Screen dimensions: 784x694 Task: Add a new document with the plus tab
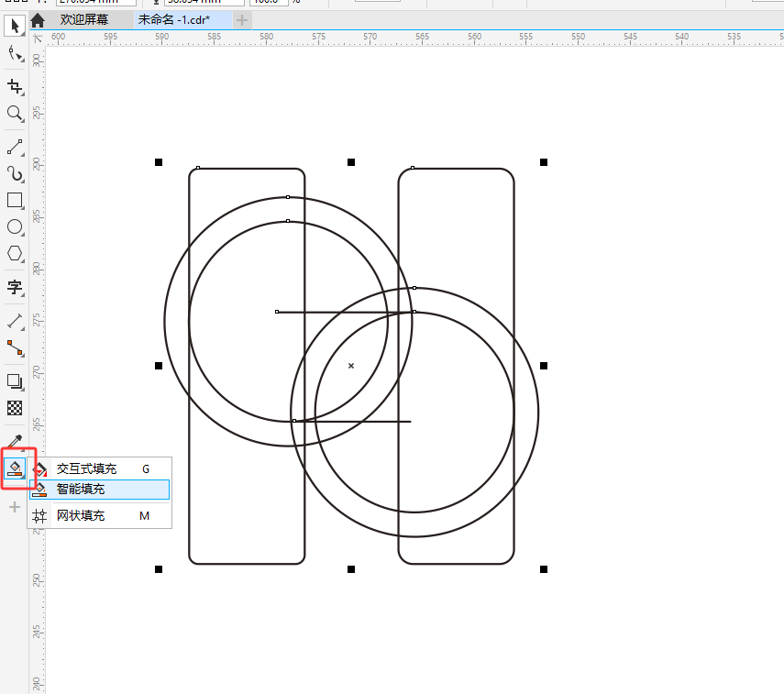[242, 20]
